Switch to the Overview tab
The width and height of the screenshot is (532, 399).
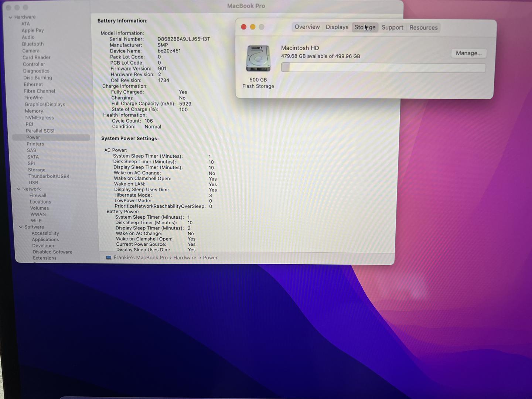click(307, 27)
